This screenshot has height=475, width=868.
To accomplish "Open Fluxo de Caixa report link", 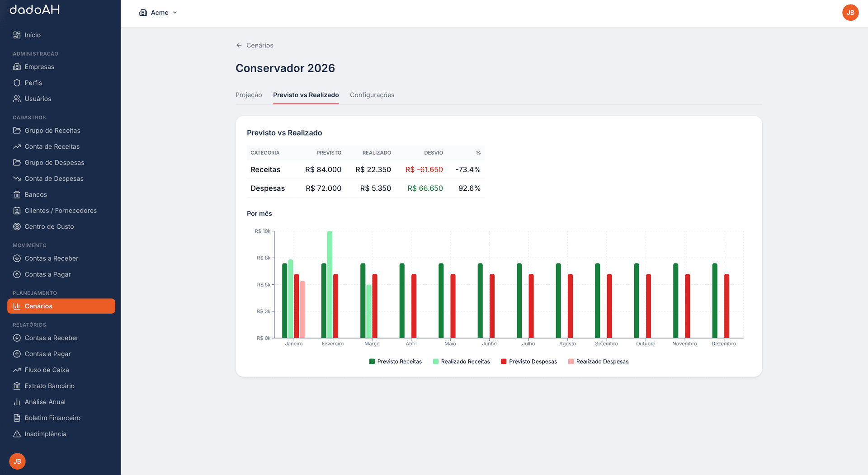I will tap(47, 370).
